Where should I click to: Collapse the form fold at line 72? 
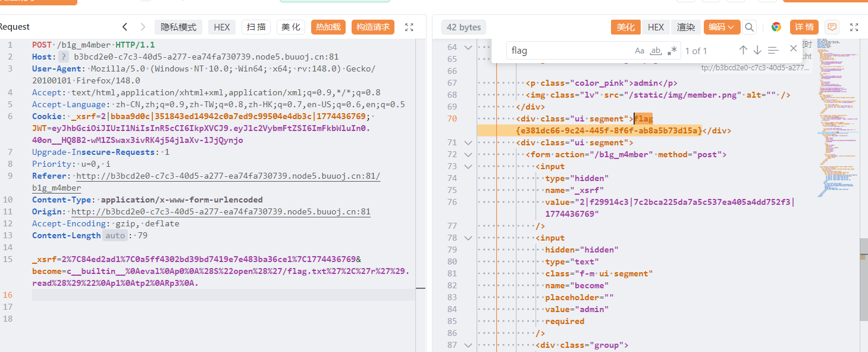[x=468, y=154]
